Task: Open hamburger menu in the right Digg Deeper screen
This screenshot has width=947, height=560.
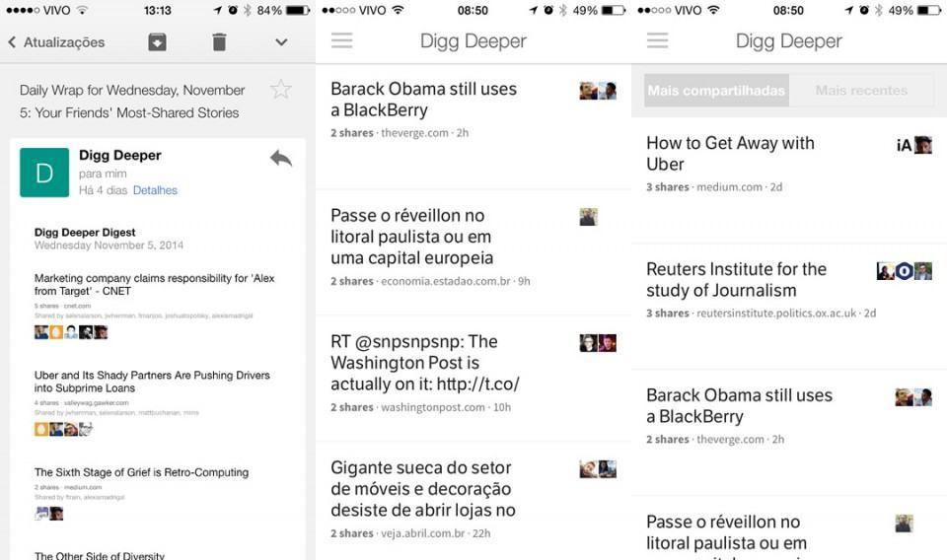Action: pyautogui.click(x=658, y=40)
